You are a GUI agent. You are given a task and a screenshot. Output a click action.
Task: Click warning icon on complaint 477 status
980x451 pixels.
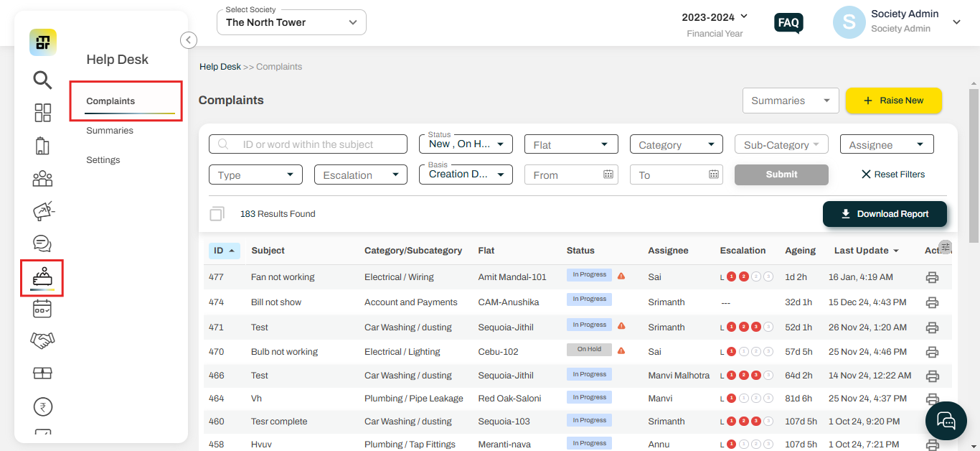click(621, 276)
